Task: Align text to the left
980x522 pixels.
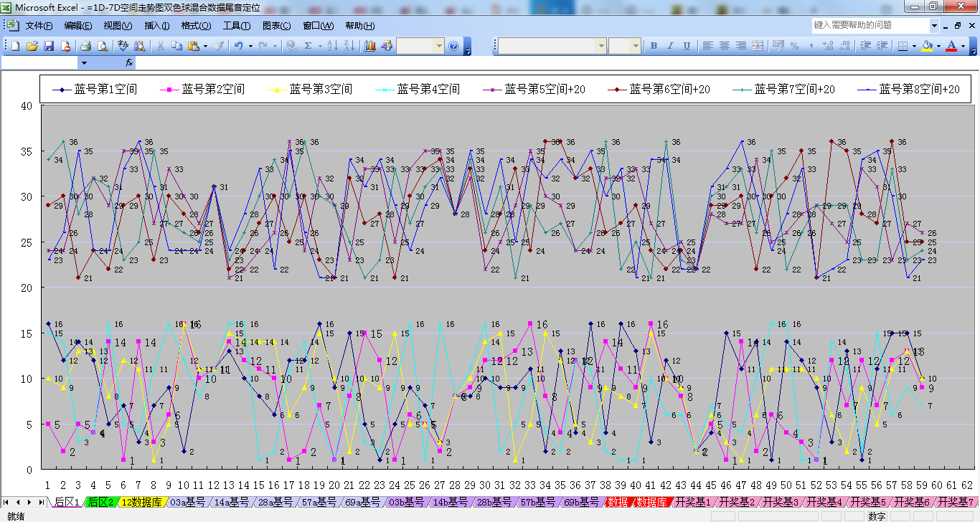Action: [x=708, y=46]
